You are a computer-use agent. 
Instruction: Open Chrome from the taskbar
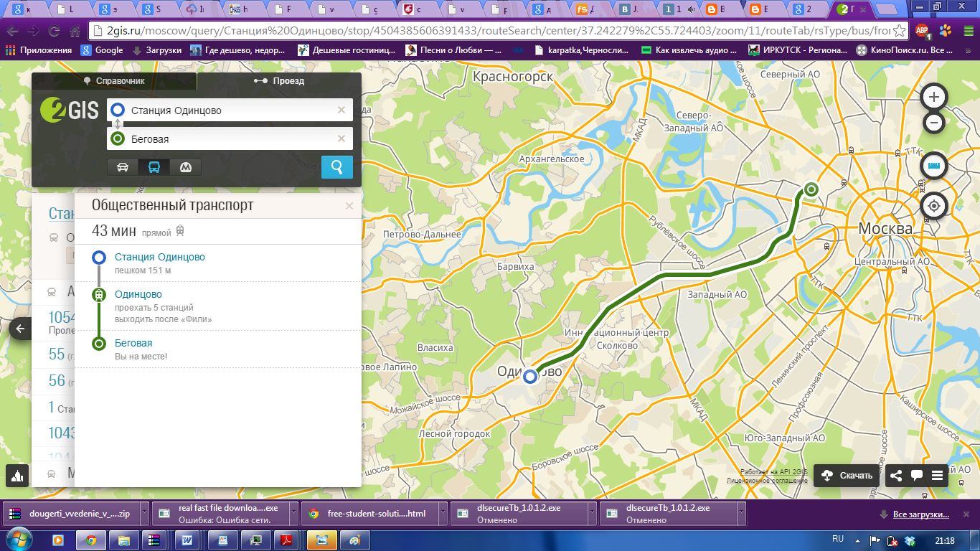point(91,540)
